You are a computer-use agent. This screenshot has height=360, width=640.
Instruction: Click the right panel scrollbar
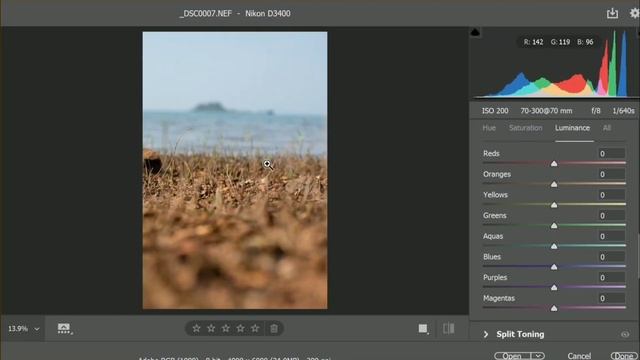click(x=638, y=257)
